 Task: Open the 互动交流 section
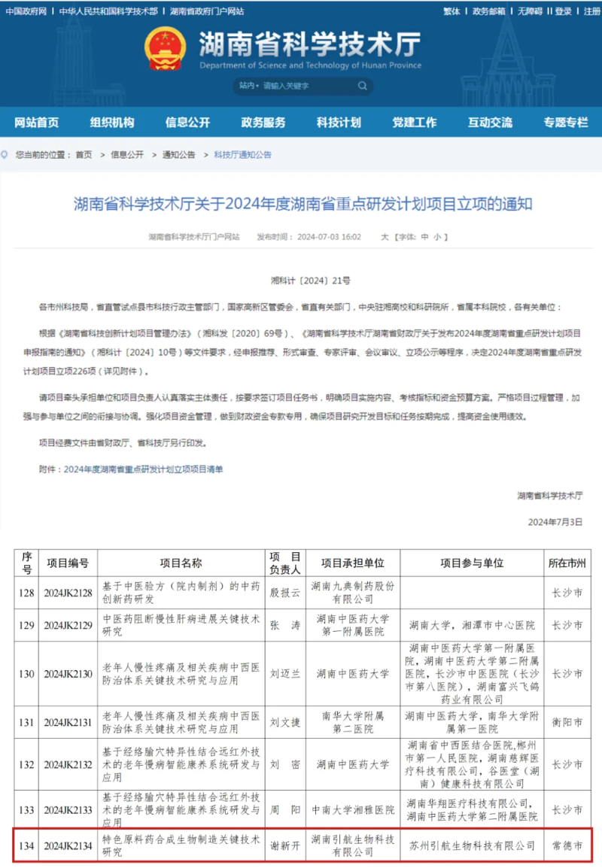pos(491,122)
